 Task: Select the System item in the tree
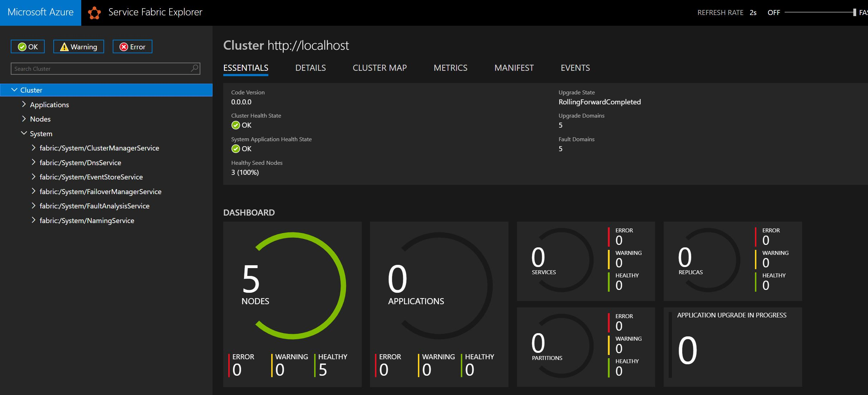(41, 134)
